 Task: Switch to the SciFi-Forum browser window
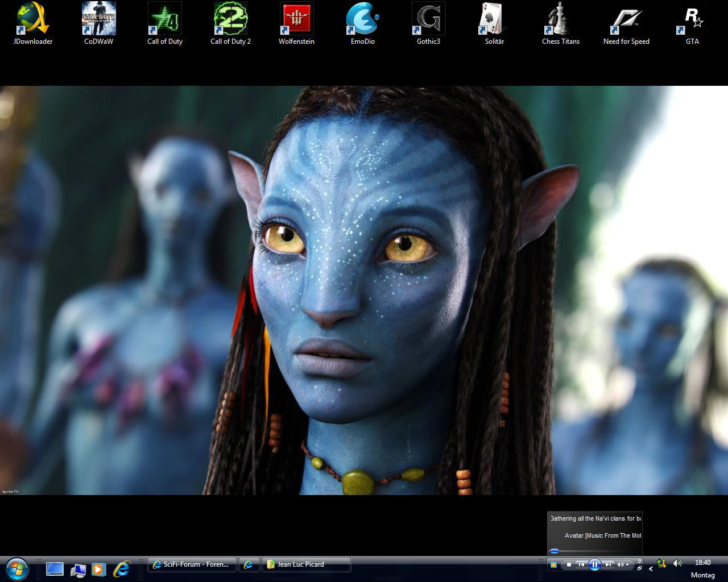(192, 564)
